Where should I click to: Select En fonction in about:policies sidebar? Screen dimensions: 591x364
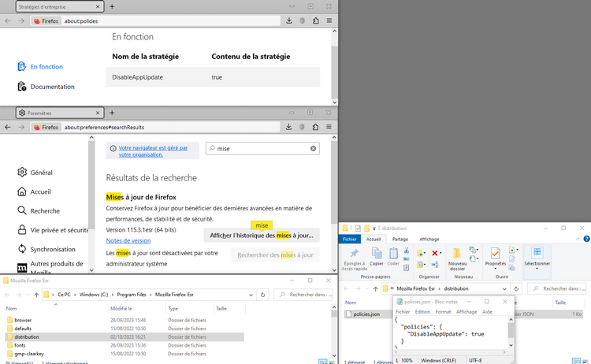pyautogui.click(x=40, y=66)
